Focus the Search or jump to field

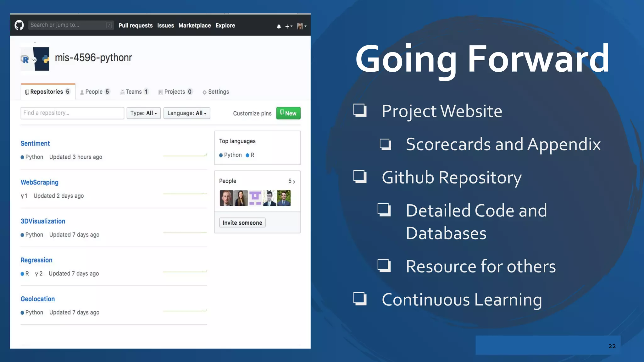(x=71, y=25)
